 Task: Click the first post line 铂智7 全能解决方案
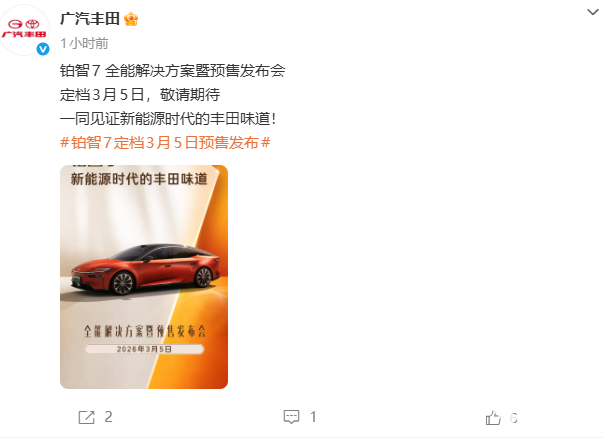[173, 71]
